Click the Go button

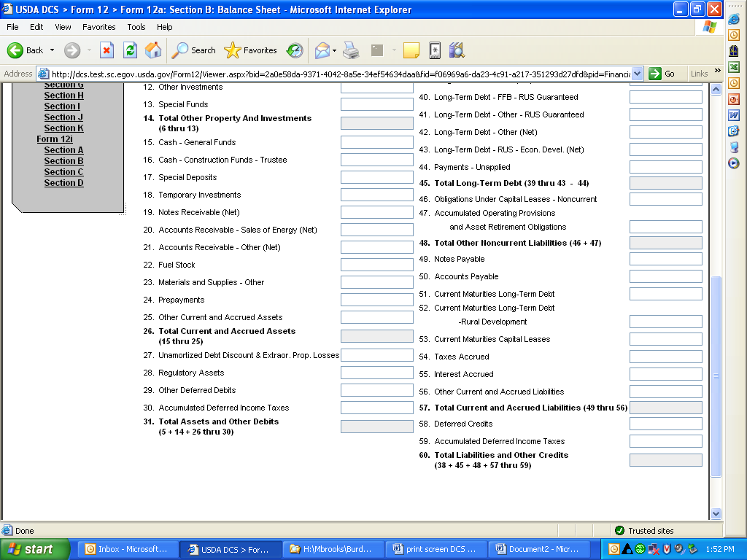click(662, 74)
